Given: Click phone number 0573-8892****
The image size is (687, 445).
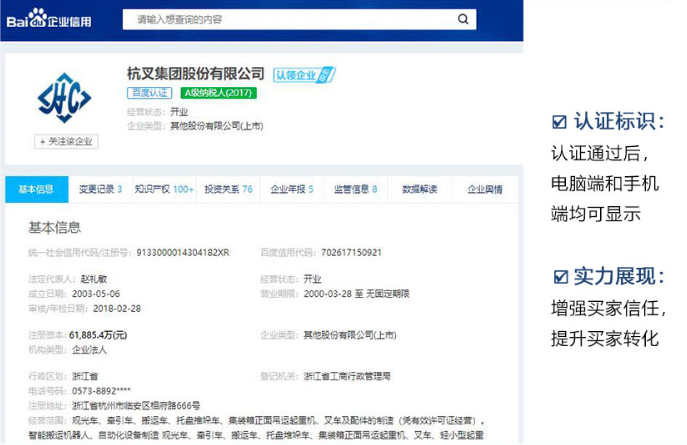Looking at the screenshot, I should point(101,391).
